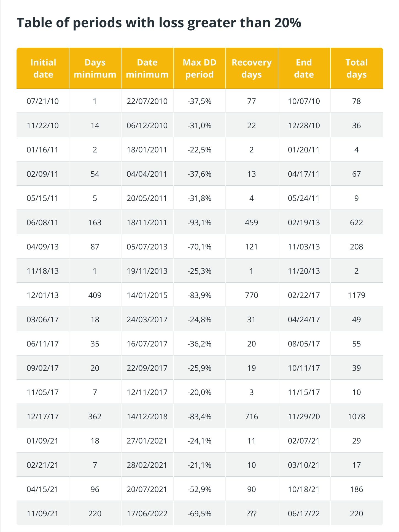Select the 06/17/22 end date cell
Screen dimensions: 399x532
click(304, 514)
